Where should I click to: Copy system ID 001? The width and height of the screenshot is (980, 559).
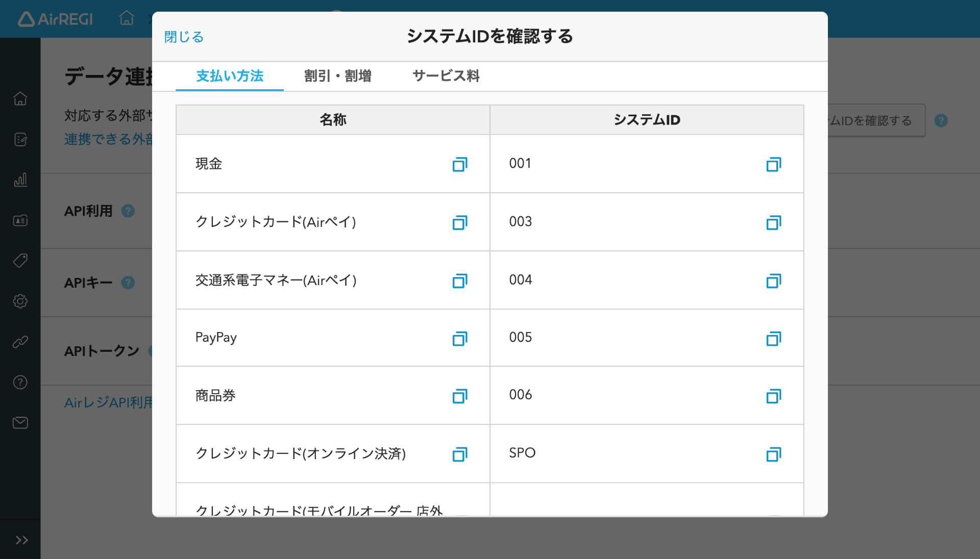click(774, 164)
